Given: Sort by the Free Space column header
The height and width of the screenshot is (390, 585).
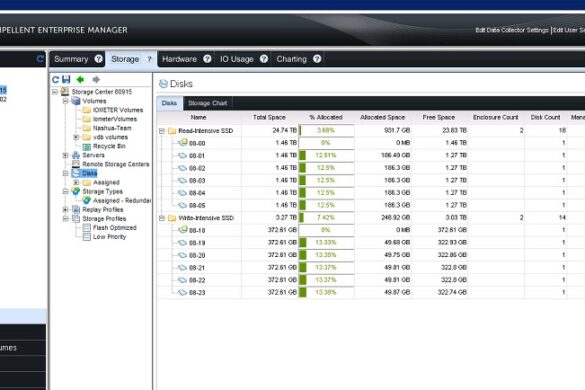Looking at the screenshot, I should (439, 117).
